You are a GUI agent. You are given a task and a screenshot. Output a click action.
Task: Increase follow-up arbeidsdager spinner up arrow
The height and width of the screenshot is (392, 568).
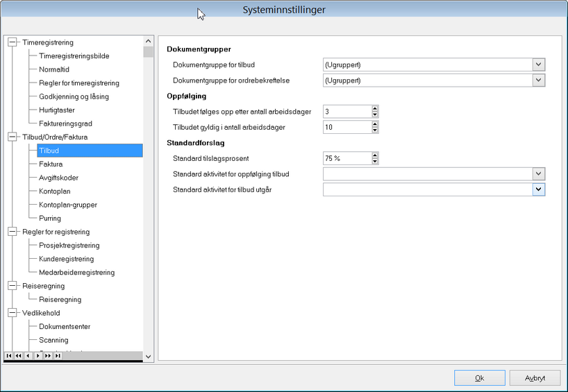pyautogui.click(x=375, y=109)
